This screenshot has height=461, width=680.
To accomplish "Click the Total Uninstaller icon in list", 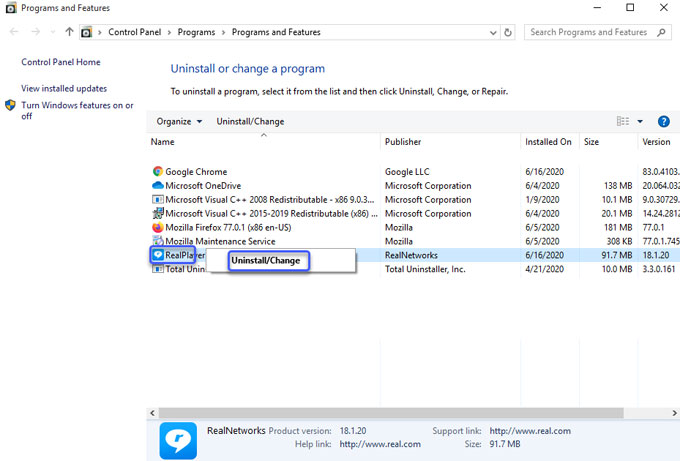I will click(x=158, y=269).
